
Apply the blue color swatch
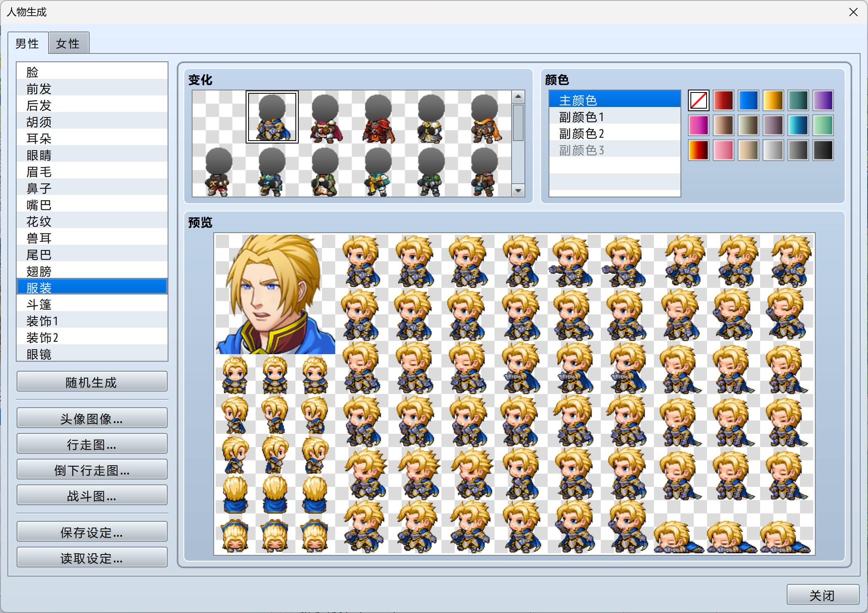point(749,100)
